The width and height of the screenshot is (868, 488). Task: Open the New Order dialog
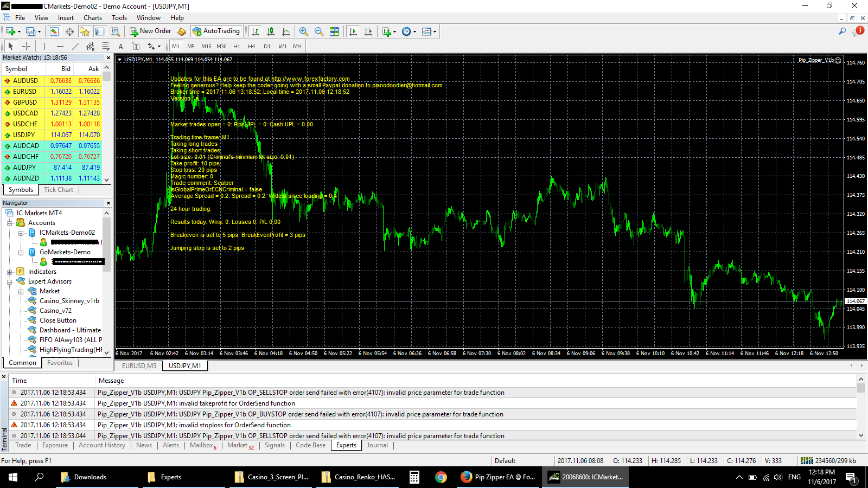150,31
